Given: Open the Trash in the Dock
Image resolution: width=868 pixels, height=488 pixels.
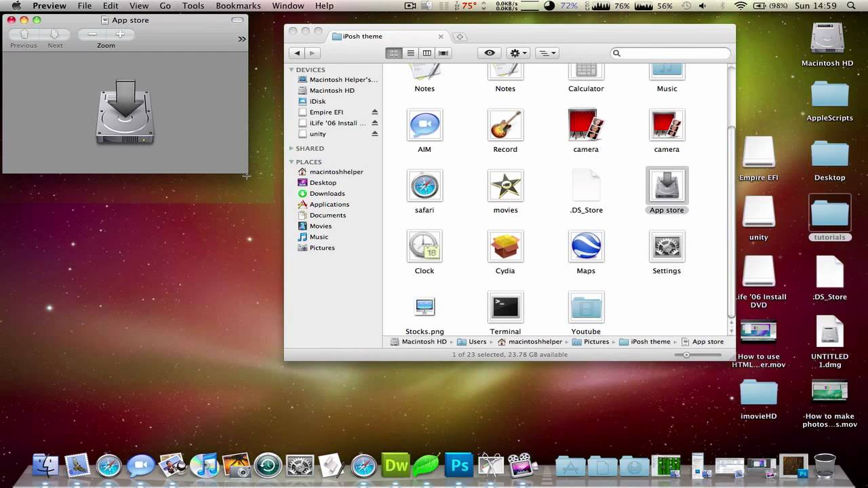Looking at the screenshot, I should [825, 466].
